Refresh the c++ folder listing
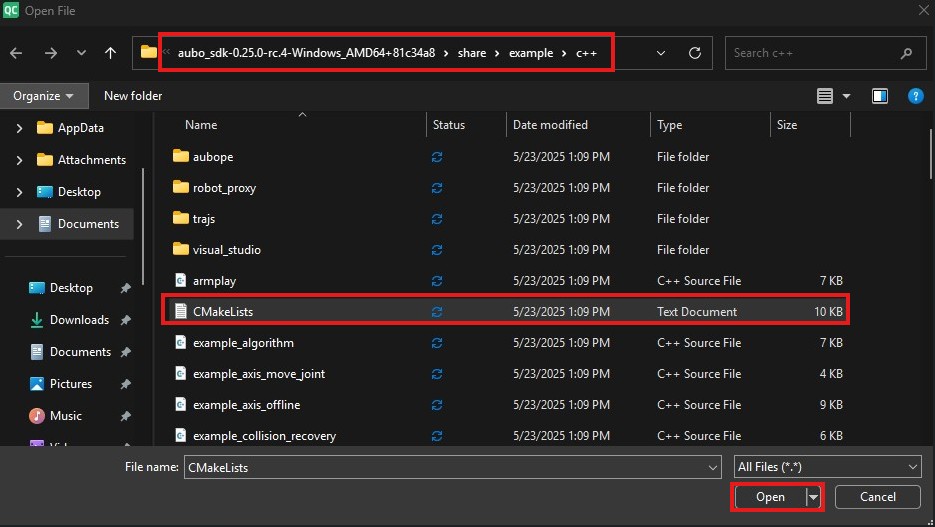935x527 pixels. (695, 53)
